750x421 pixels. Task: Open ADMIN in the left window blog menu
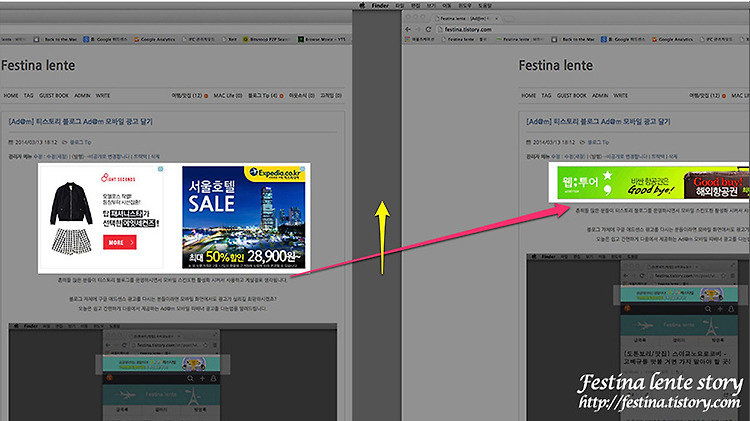(x=82, y=96)
